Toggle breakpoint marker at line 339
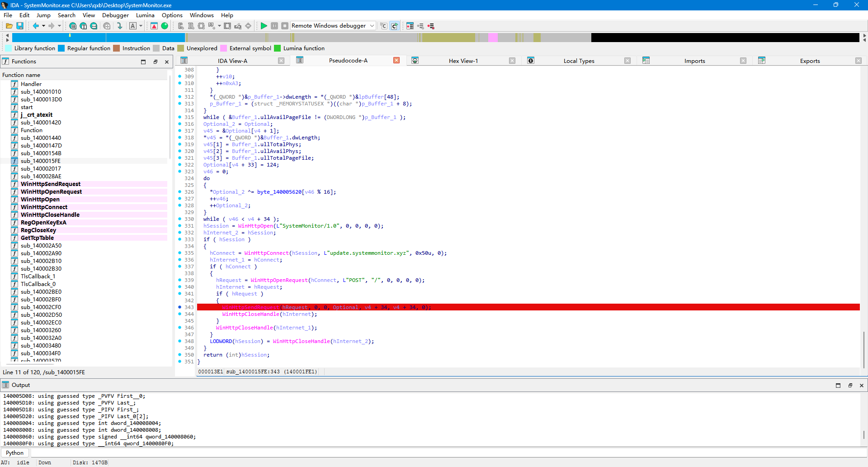This screenshot has width=868, height=467. pyautogui.click(x=180, y=280)
